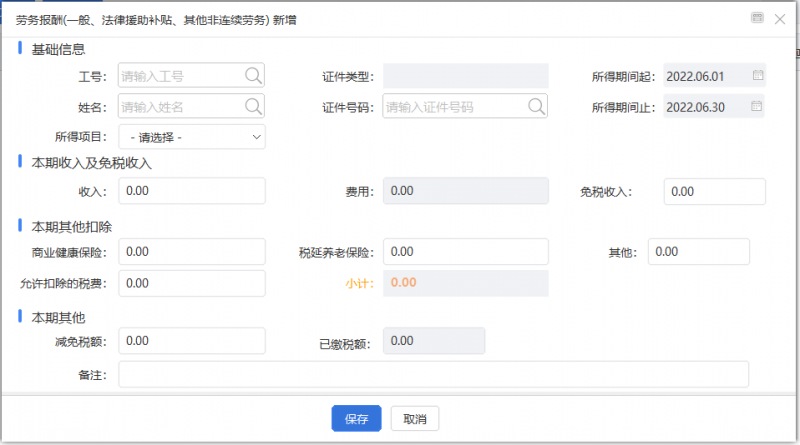Click into the 备注 text field
The image size is (800, 445).
point(433,374)
